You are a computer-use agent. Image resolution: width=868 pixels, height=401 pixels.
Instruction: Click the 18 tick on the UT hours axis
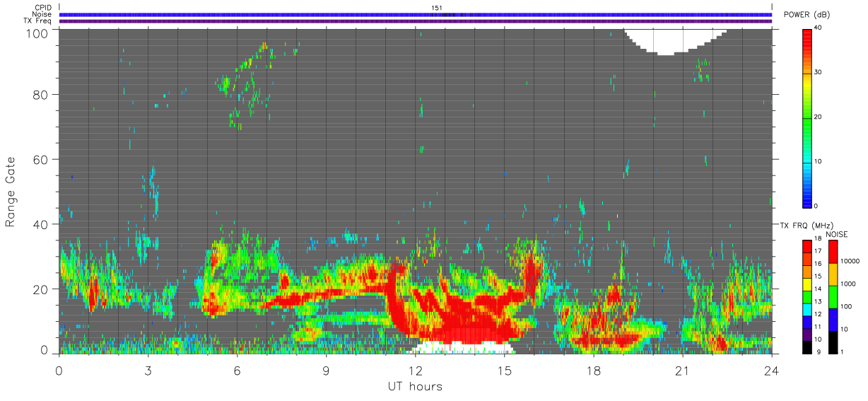click(x=594, y=371)
